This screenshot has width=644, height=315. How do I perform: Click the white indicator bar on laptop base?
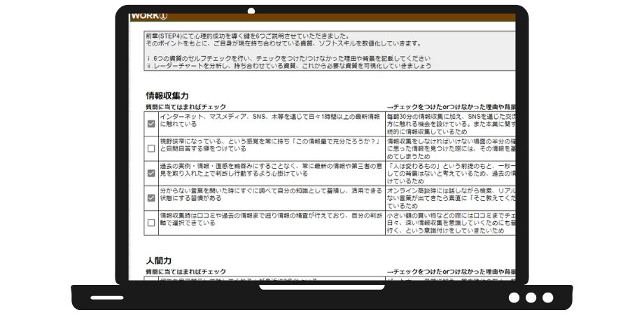[107, 297]
